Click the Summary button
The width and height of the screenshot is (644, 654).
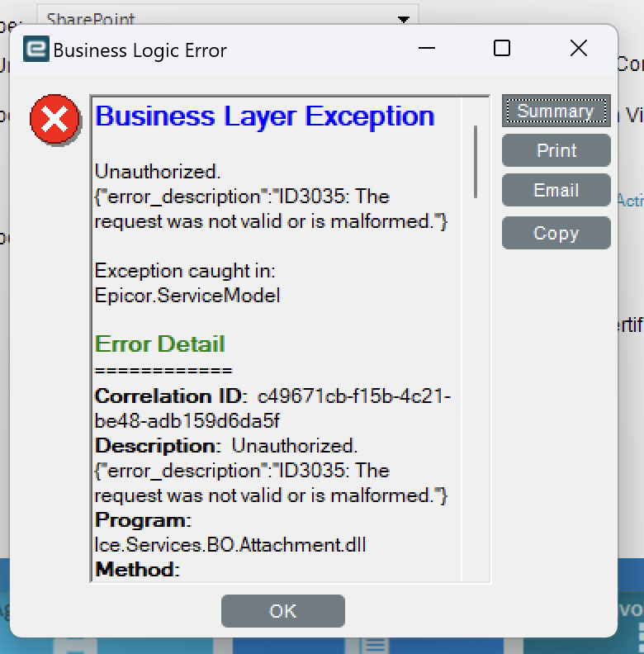point(556,111)
